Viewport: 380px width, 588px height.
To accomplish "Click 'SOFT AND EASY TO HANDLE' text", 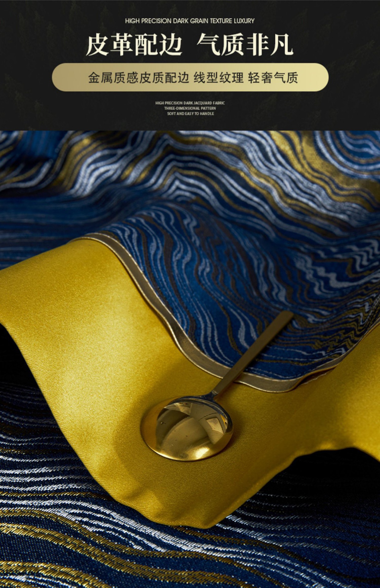I will point(190,114).
